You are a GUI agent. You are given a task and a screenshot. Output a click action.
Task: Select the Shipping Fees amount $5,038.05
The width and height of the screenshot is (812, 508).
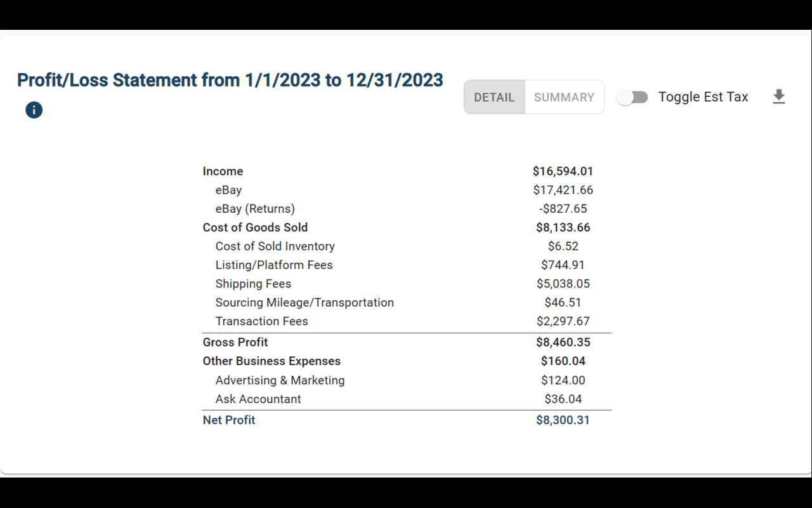pyautogui.click(x=563, y=284)
